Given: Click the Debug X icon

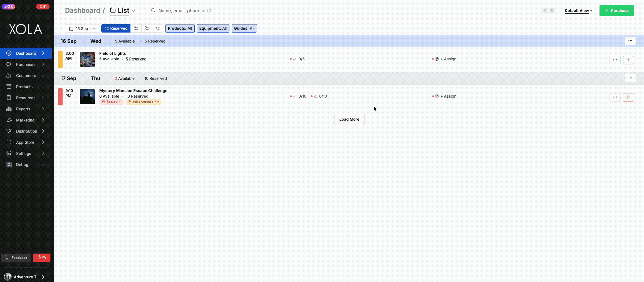Looking at the screenshot, I should pyautogui.click(x=9, y=164).
